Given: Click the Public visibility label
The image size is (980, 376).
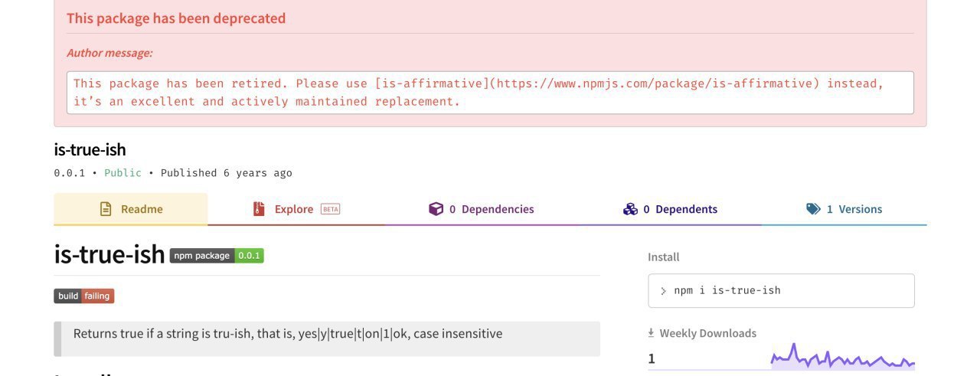Looking at the screenshot, I should coord(122,173).
